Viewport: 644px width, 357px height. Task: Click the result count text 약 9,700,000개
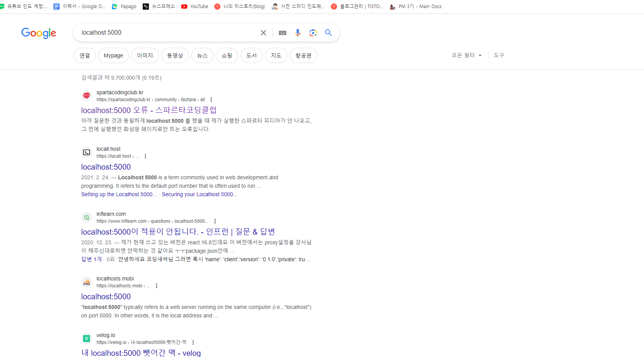122,78
